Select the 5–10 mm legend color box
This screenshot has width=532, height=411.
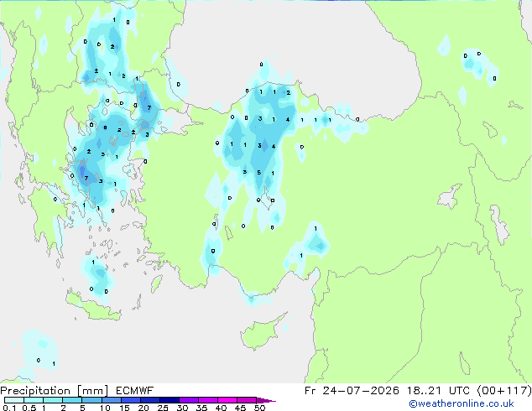click(91, 400)
